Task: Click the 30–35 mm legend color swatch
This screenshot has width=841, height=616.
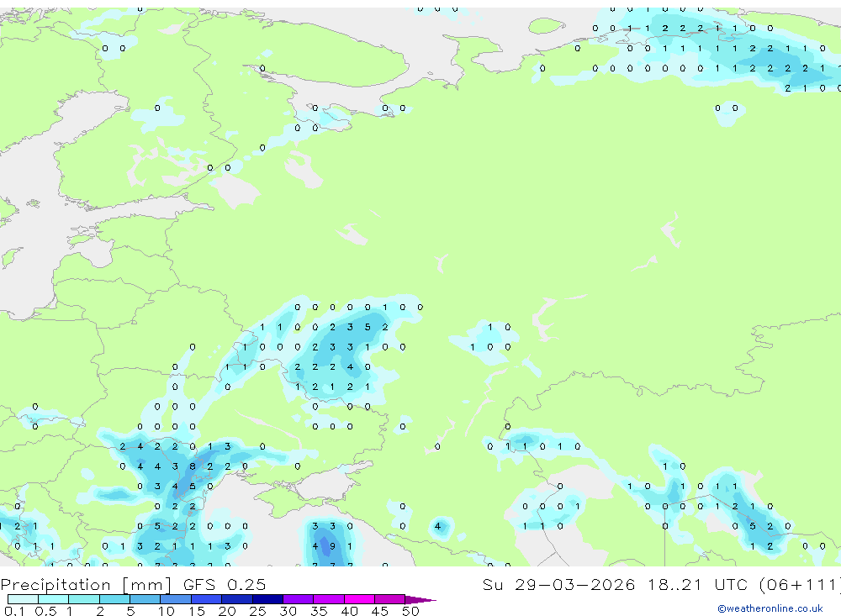Action: (299, 599)
